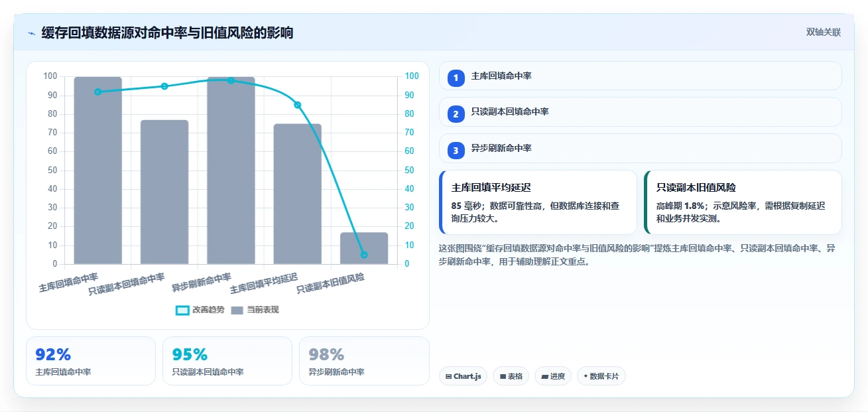Click the 主库回填命中率 bar in the chart
The height and width of the screenshot is (412, 868).
(98, 171)
